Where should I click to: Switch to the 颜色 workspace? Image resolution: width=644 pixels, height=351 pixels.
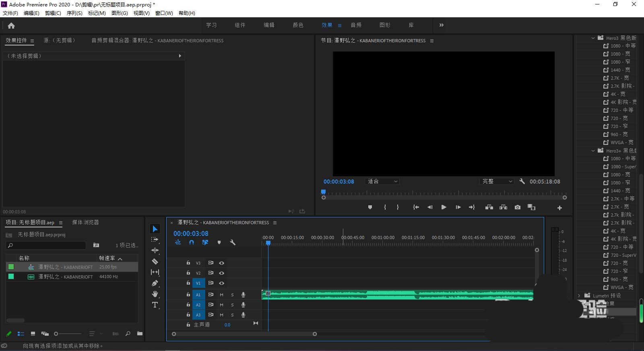298,25
